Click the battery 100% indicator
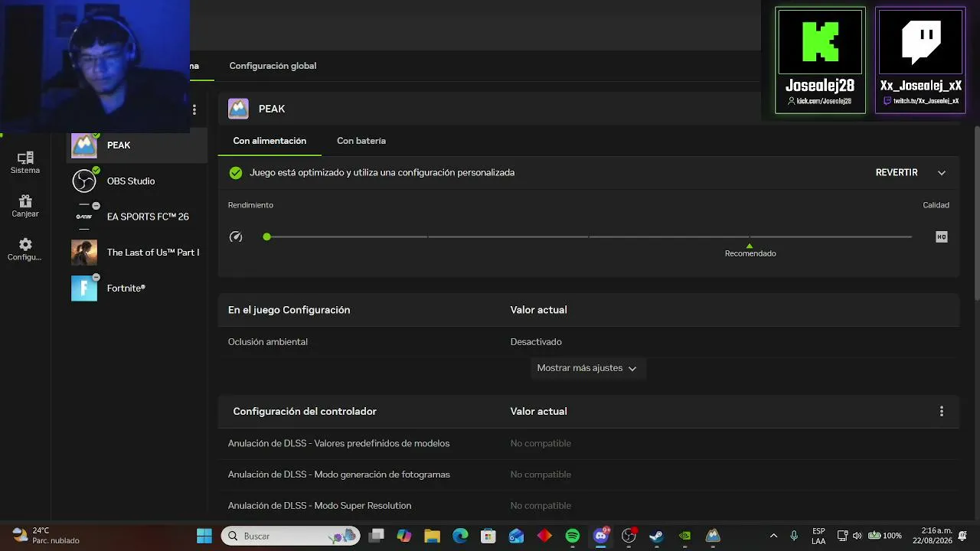The width and height of the screenshot is (980, 551). pos(884,536)
